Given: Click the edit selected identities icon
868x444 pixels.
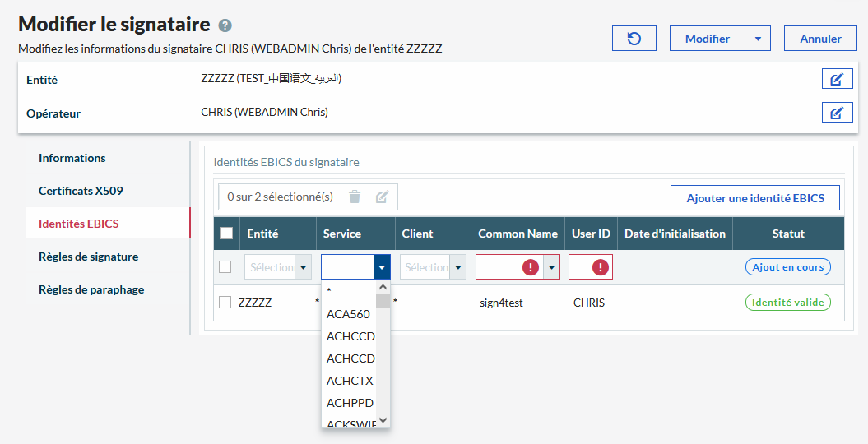Looking at the screenshot, I should coord(383,197).
